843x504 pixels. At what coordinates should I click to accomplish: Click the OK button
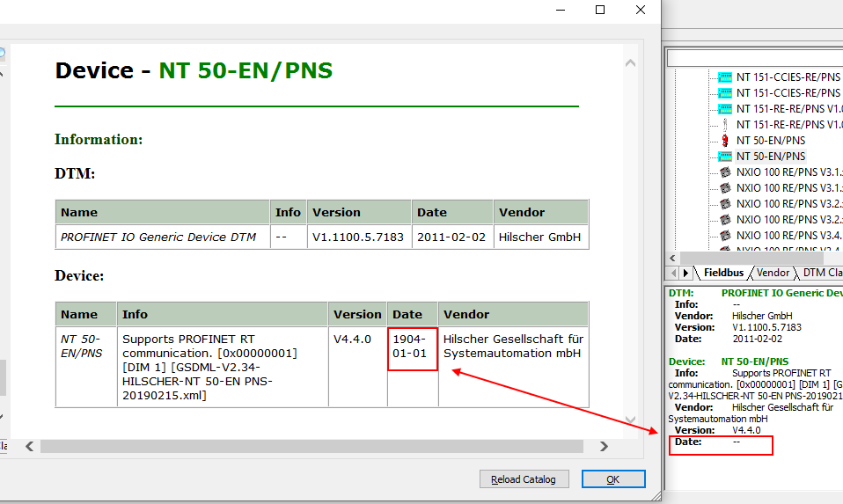(x=613, y=479)
